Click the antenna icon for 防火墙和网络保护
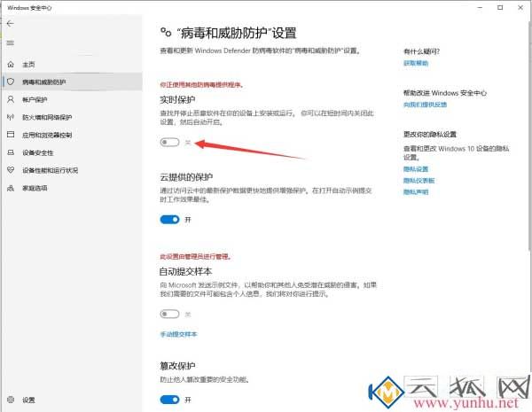 11,117
